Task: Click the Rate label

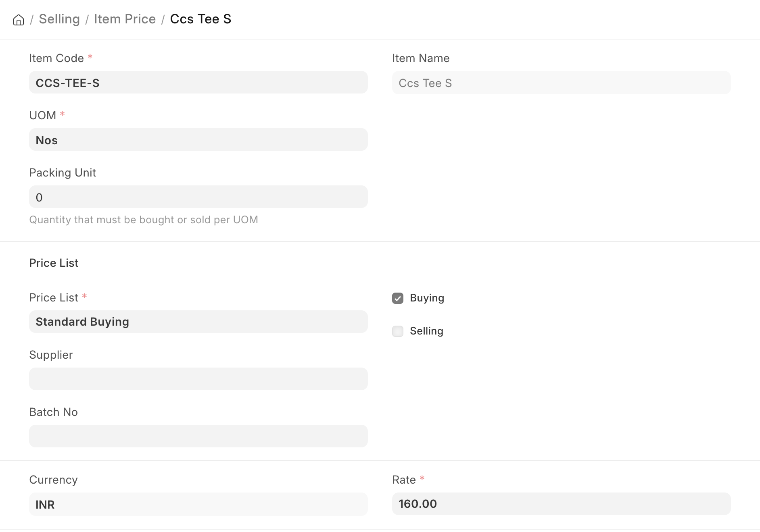Action: point(404,480)
